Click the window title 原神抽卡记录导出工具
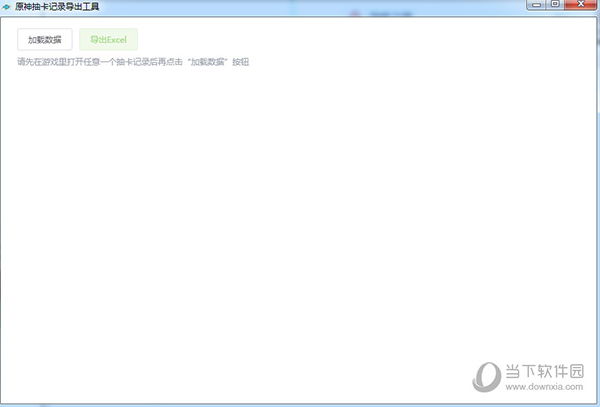 57,7
